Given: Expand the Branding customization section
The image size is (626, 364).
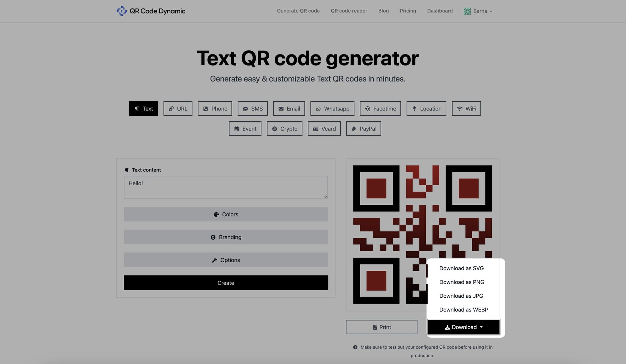Looking at the screenshot, I should 226,237.
